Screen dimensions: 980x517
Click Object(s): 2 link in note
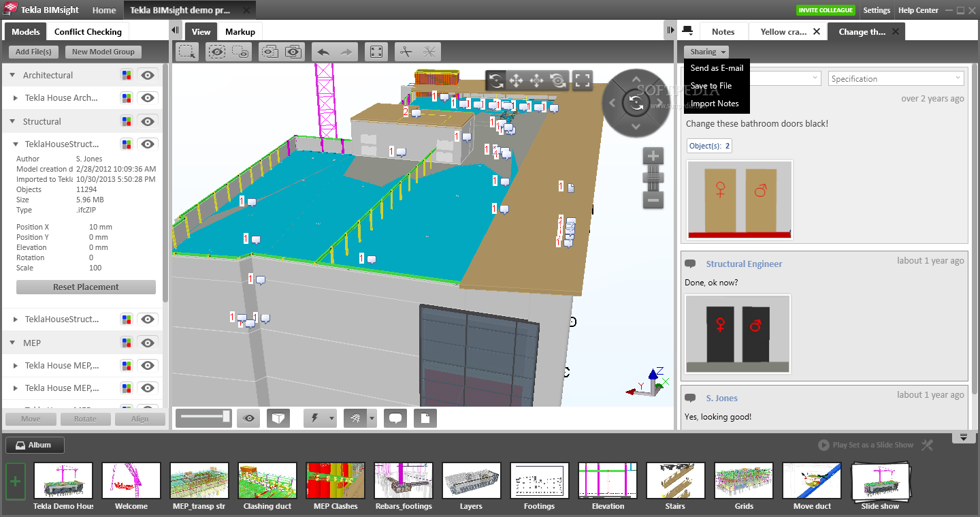(x=710, y=146)
